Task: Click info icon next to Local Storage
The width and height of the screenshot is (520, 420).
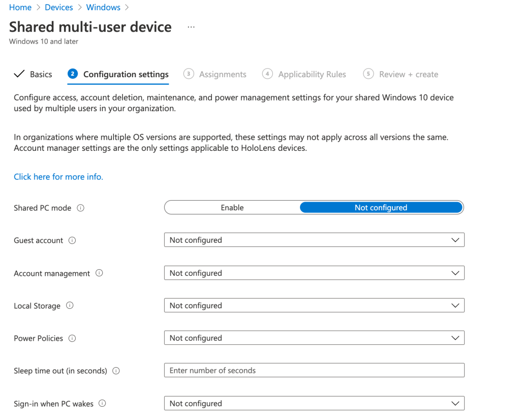Action: pyautogui.click(x=70, y=306)
